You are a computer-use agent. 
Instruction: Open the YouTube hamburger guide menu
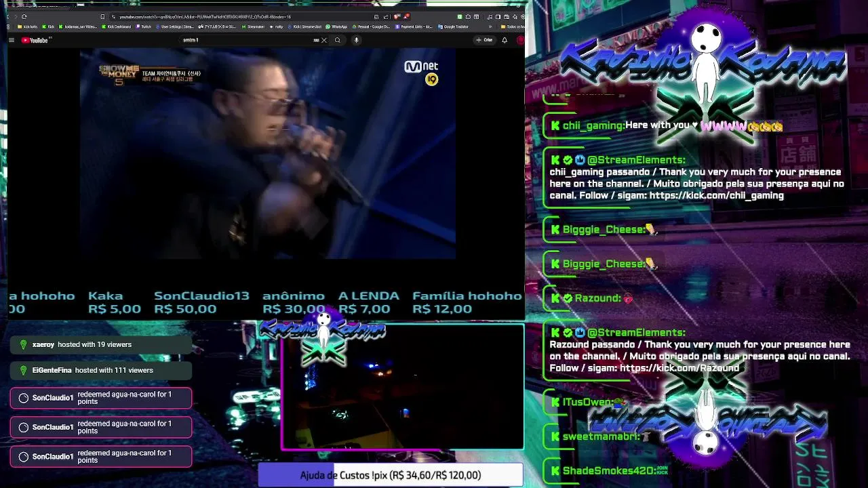12,40
